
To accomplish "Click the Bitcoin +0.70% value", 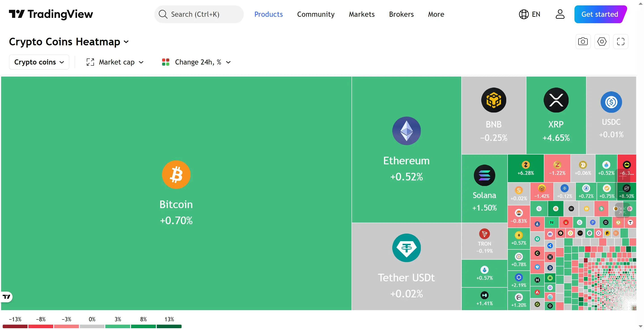I will click(x=176, y=220).
